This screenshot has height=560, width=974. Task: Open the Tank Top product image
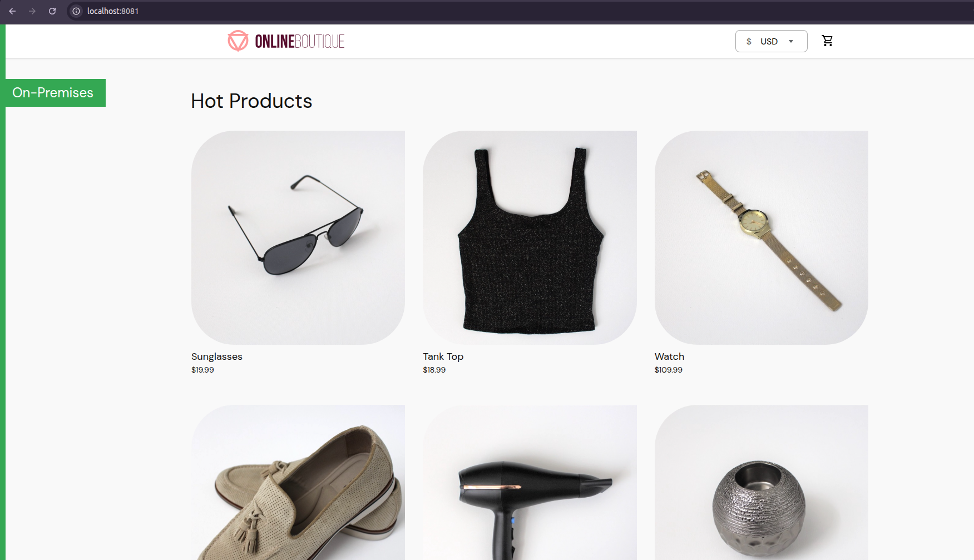(530, 237)
